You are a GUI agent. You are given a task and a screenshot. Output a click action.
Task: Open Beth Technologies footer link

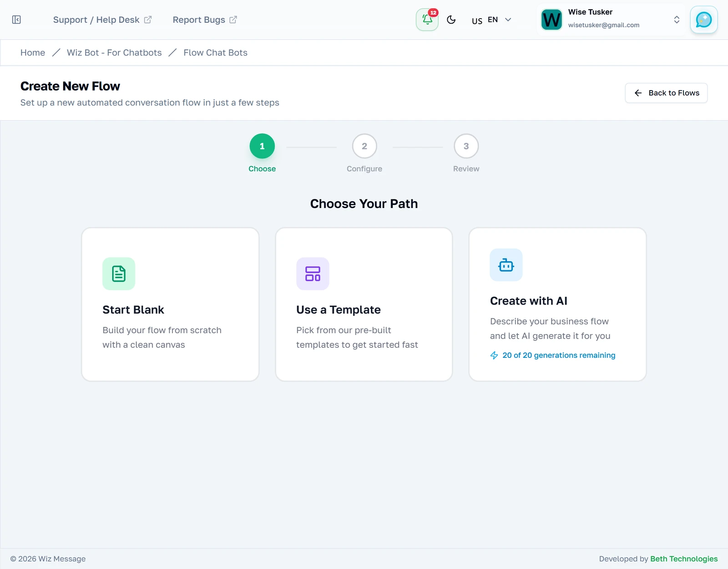coord(684,559)
